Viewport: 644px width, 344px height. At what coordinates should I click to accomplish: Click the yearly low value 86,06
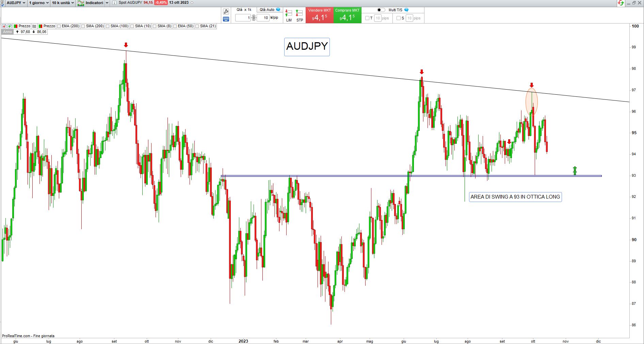42,32
